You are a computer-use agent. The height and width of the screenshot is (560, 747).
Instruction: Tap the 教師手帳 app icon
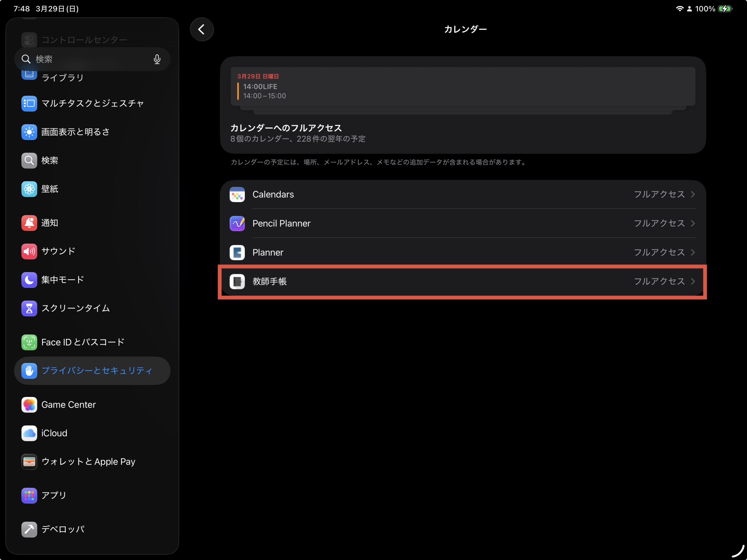pos(237,281)
